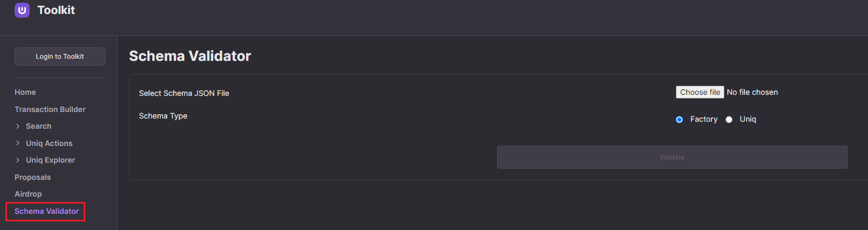Click the Factory schema type label
Viewport: 868px width, 230px height.
click(x=704, y=119)
